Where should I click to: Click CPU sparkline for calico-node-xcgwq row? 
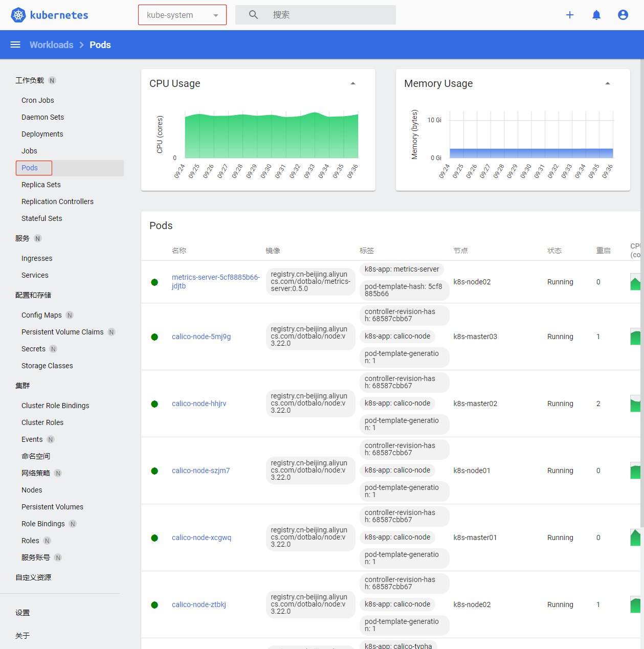coord(635,538)
